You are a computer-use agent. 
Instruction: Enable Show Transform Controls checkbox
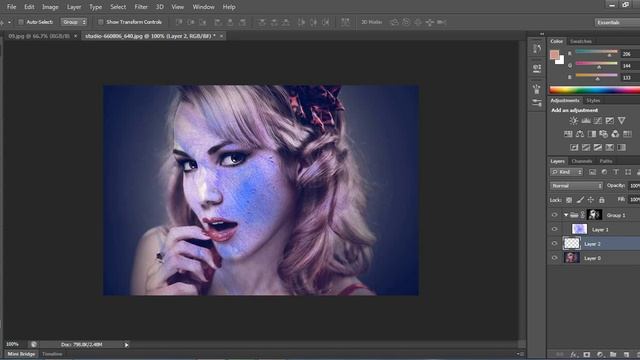click(100, 22)
